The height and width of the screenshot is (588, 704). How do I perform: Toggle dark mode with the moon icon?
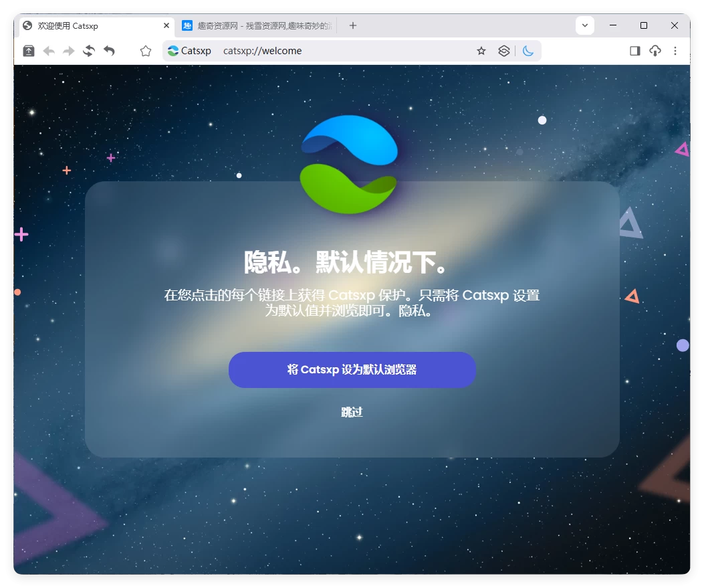[x=529, y=50]
